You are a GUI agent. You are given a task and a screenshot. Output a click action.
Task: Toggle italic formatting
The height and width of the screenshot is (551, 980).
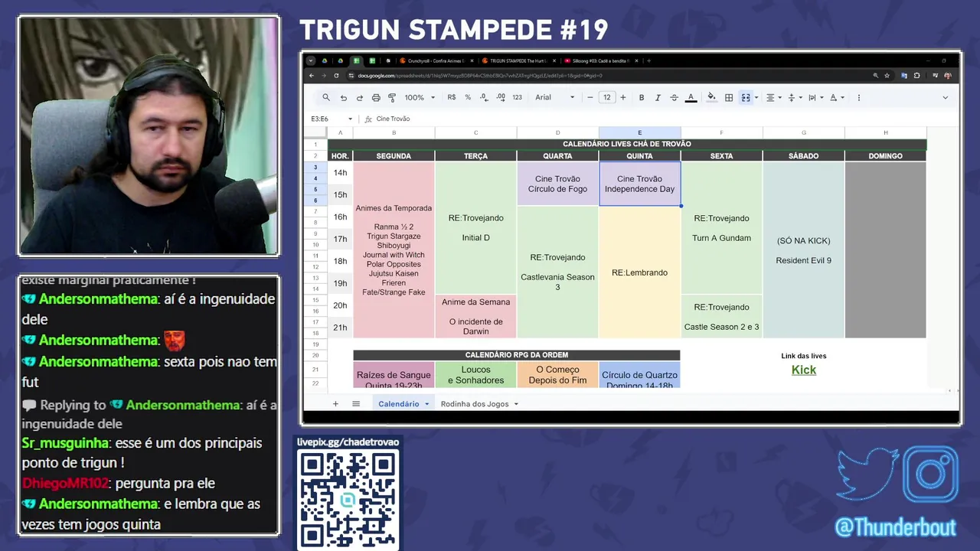point(658,97)
